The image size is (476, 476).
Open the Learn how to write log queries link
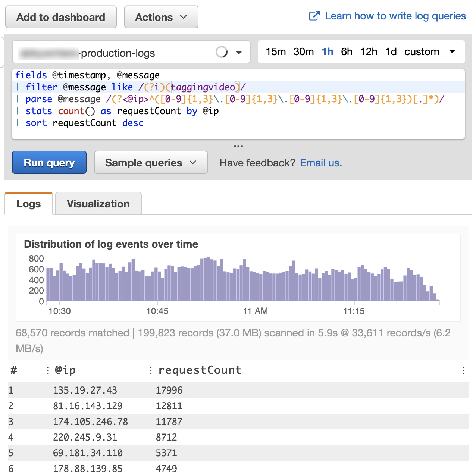tap(395, 16)
